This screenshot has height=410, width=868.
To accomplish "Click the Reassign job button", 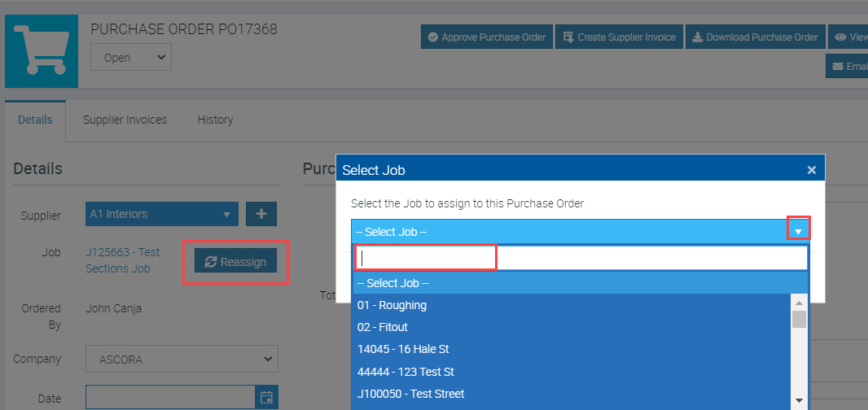I will [236, 261].
